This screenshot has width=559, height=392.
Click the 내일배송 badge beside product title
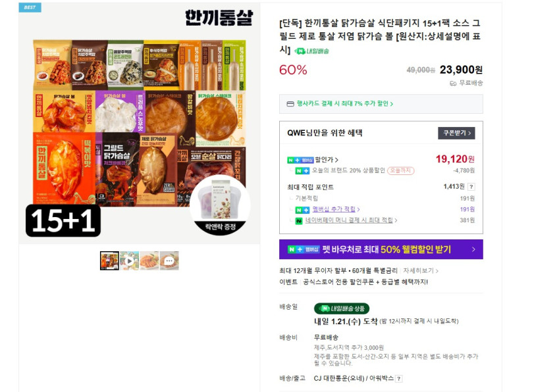tap(311, 51)
